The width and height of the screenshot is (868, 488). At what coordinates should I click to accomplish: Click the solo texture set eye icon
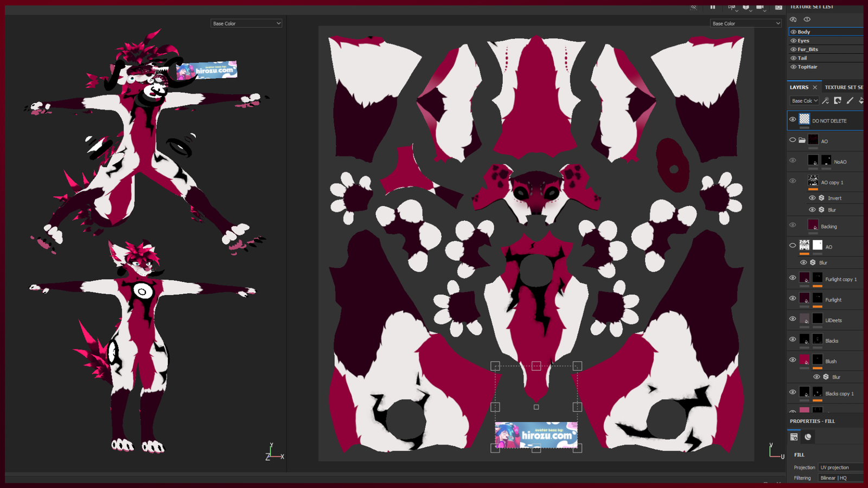coord(807,20)
